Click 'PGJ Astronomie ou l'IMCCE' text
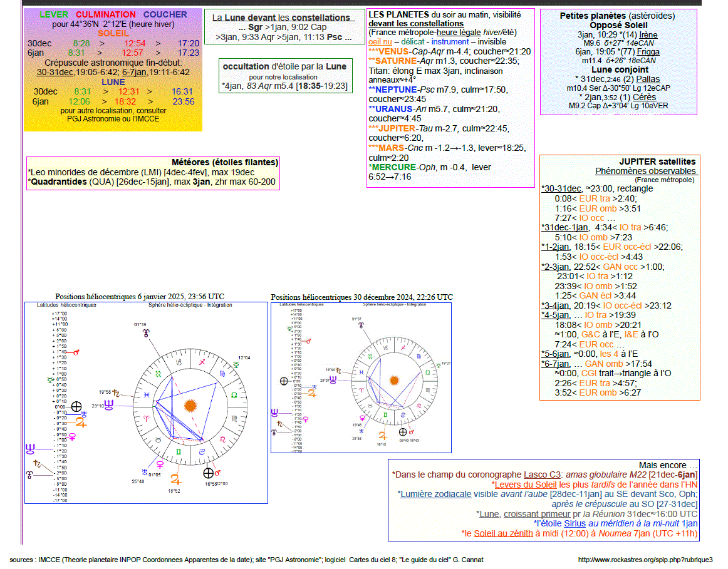Screen dimensions: 728x569 click(x=113, y=119)
